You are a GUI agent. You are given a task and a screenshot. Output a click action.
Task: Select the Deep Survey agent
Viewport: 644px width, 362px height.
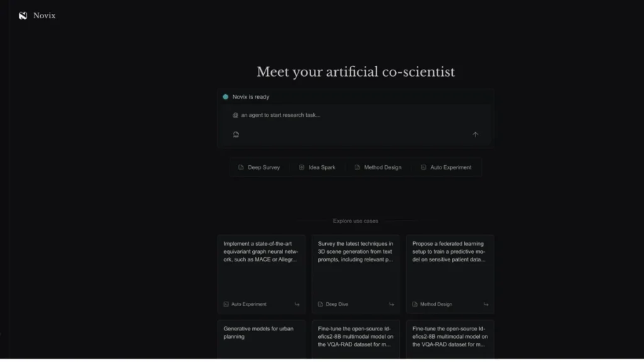(259, 168)
